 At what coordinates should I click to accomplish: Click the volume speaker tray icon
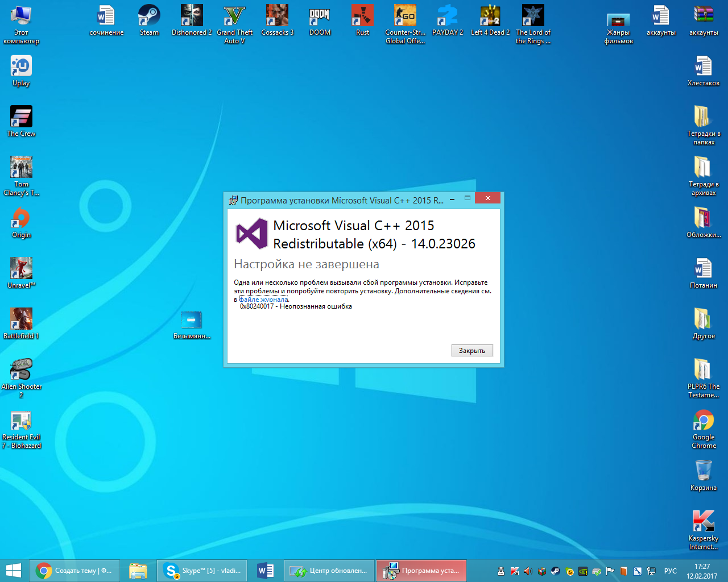[x=528, y=571]
